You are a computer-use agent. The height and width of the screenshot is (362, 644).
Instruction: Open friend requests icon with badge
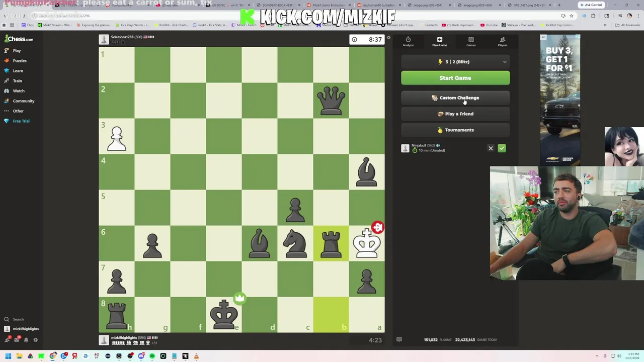coord(7,340)
